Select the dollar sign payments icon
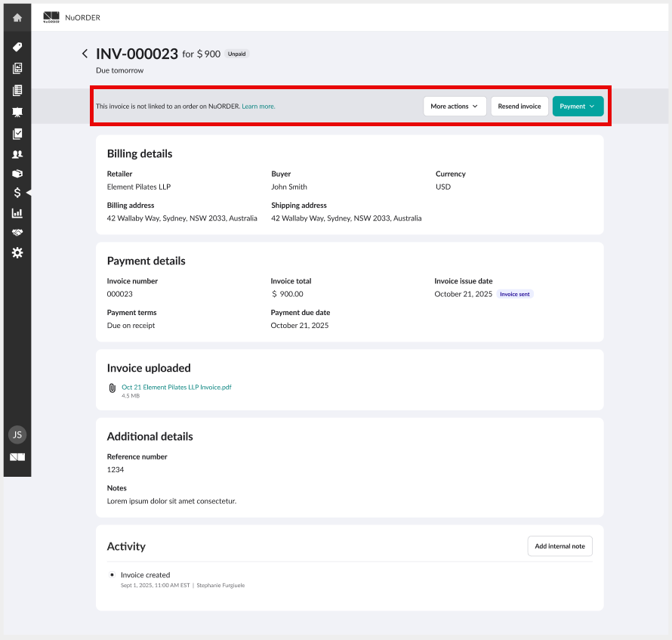 (x=17, y=193)
